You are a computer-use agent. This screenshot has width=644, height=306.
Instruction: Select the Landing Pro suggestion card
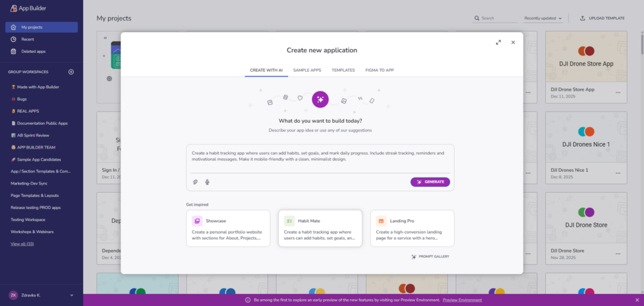click(x=412, y=229)
